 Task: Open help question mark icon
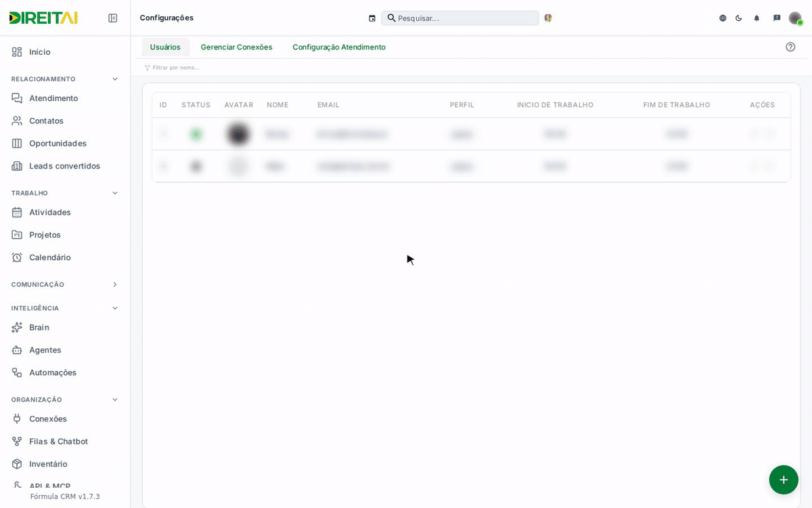[x=790, y=47]
